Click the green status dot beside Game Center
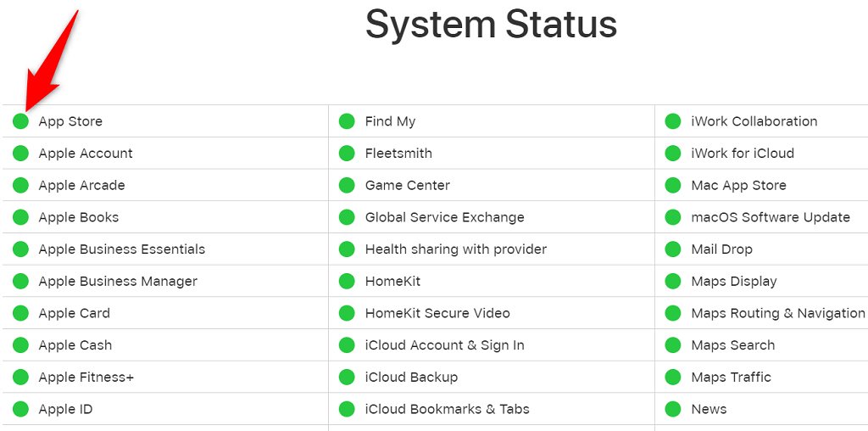This screenshot has height=431, width=868. click(347, 185)
